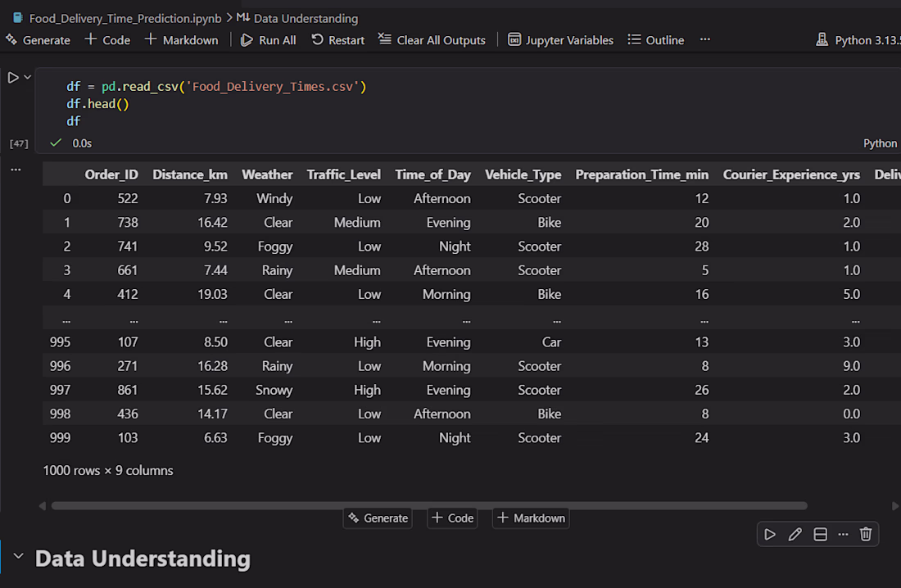Click the Data Understanding heading text

(x=143, y=559)
